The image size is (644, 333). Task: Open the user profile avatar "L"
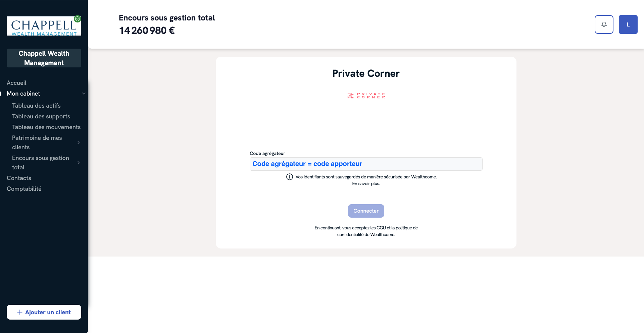tap(628, 24)
